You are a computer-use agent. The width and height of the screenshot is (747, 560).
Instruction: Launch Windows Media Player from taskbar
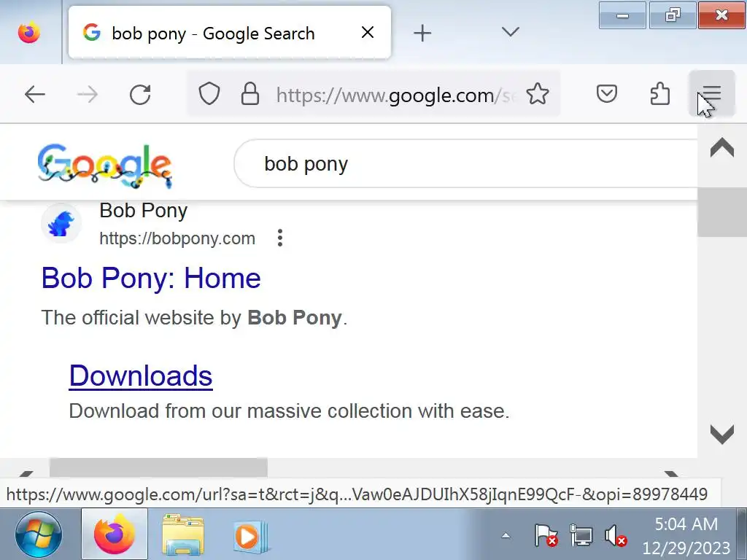251,536
